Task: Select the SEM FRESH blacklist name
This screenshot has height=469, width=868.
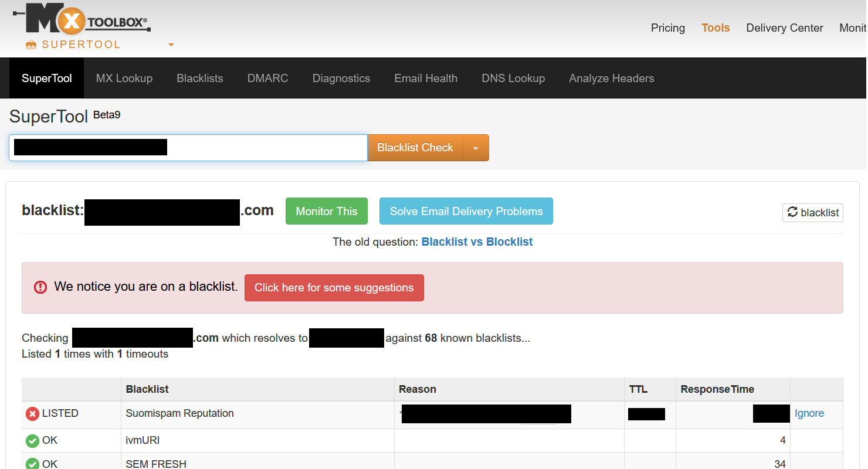Action: [x=156, y=464]
